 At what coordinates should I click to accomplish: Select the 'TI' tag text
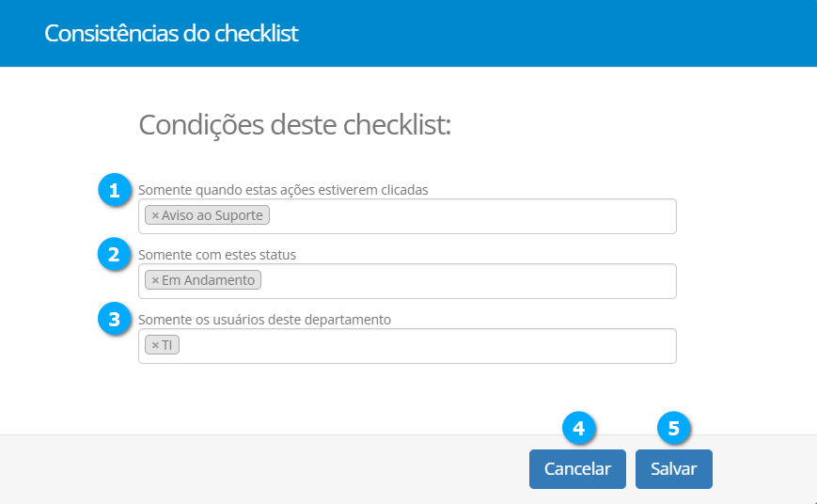167,346
